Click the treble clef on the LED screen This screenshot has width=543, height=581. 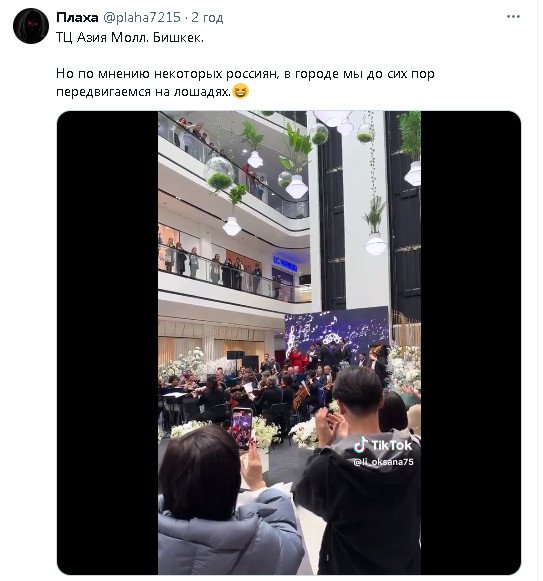click(291, 341)
